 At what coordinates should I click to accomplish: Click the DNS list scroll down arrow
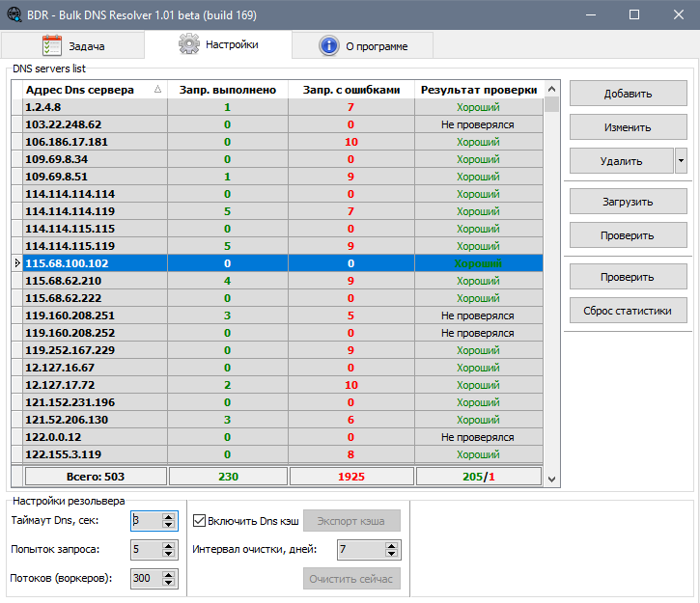tap(551, 479)
